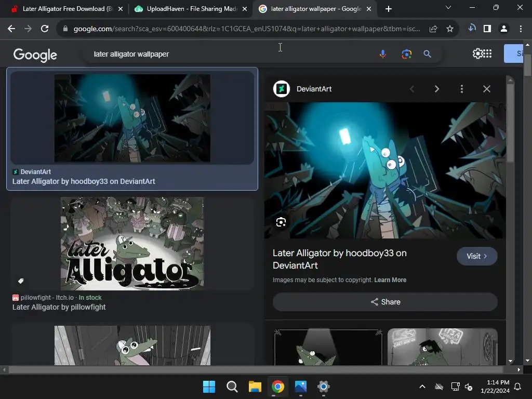Screen dimensions: 532x399
Task: Click the preview panel vertical scrollbar
Action: (x=510, y=123)
